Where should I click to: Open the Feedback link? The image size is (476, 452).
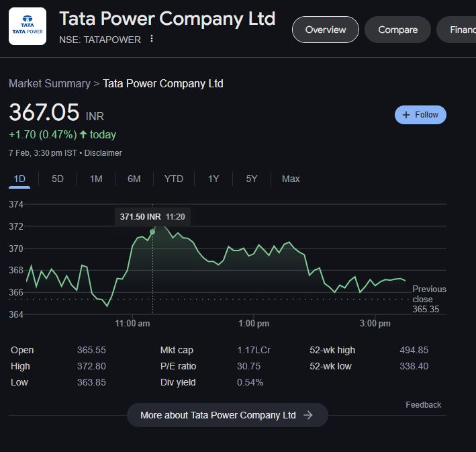point(423,404)
